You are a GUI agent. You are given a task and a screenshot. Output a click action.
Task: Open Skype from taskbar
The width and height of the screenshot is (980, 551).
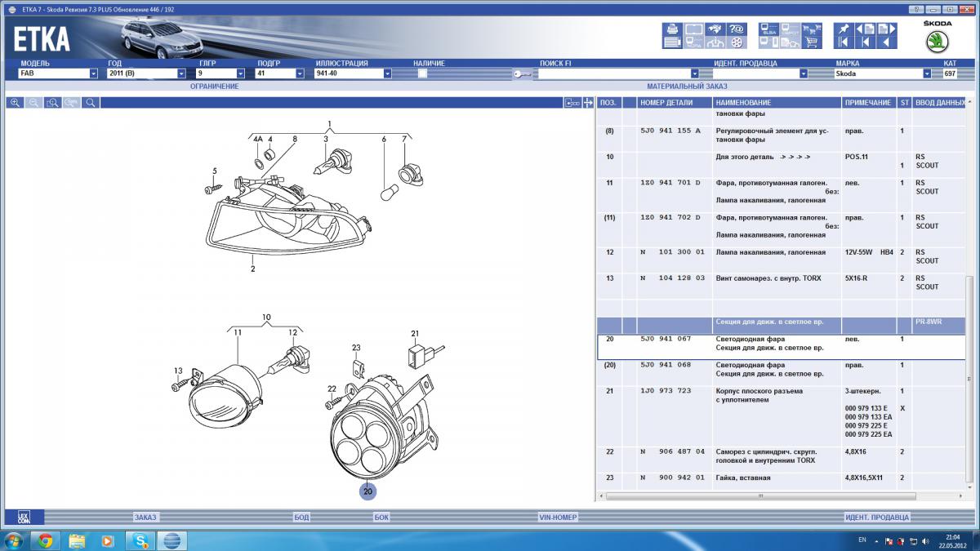[x=140, y=540]
